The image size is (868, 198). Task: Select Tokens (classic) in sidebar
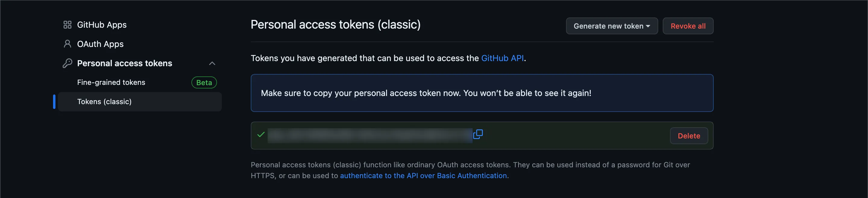pyautogui.click(x=104, y=101)
